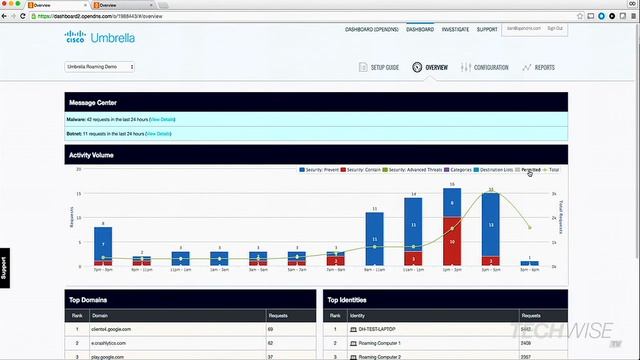
Task: Click the account email in header
Action: [x=524, y=29]
